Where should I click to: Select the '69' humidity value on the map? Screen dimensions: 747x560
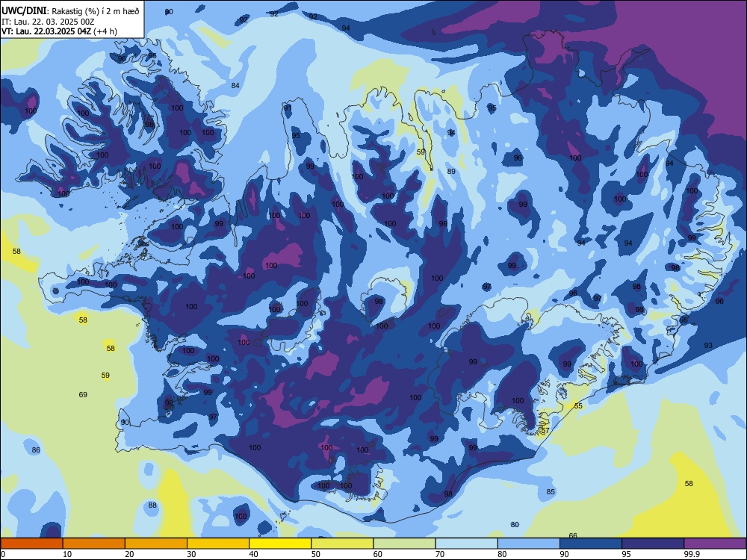click(x=83, y=395)
